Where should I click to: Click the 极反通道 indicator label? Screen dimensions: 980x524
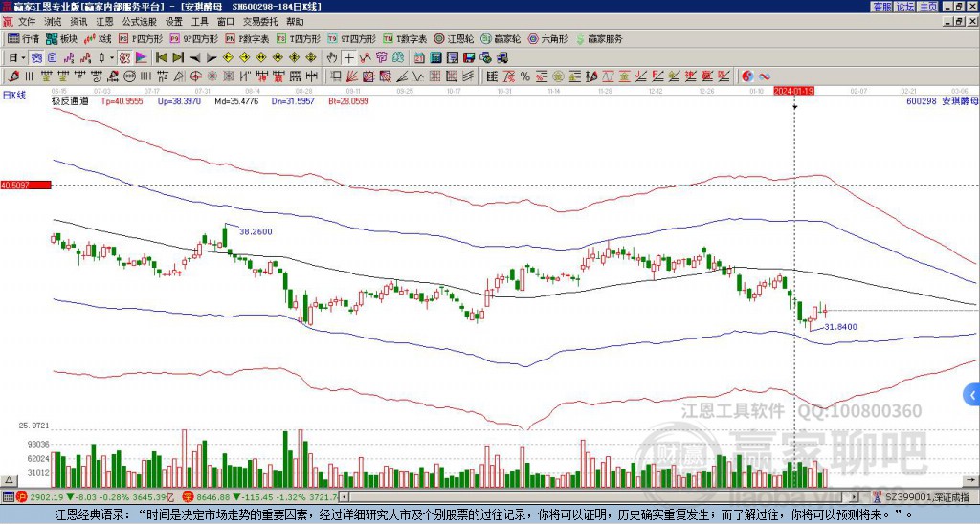click(x=70, y=101)
